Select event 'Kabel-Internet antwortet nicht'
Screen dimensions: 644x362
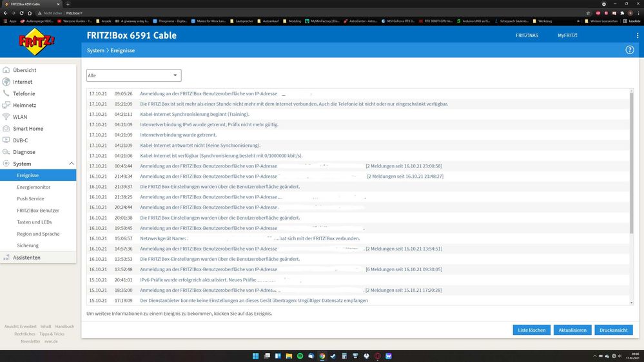pyautogui.click(x=358, y=146)
